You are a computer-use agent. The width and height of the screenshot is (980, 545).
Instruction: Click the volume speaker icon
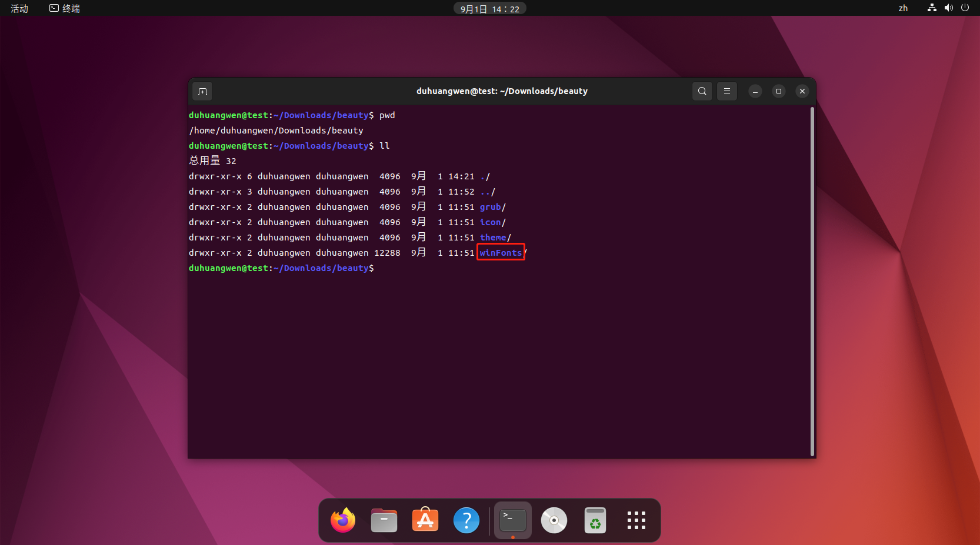click(948, 8)
